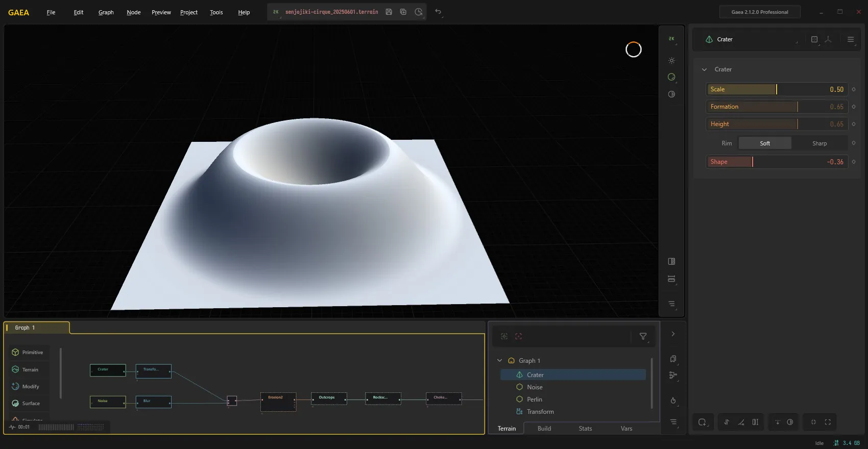Click the undo arrow icon
The image size is (868, 449).
(438, 12)
